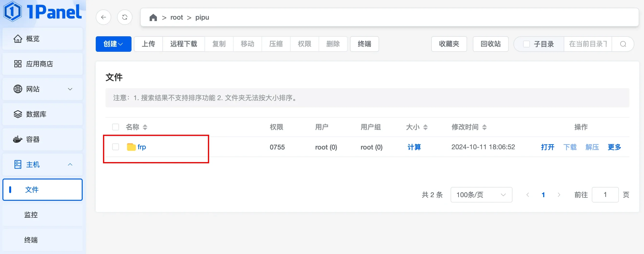Click 解压 for frp
This screenshot has height=254, width=644.
click(x=592, y=147)
